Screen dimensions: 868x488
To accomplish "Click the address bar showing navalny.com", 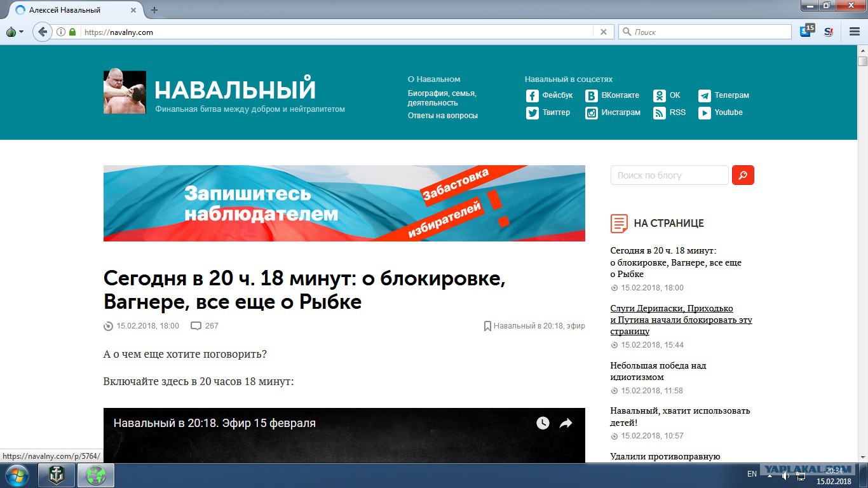I will click(x=337, y=32).
